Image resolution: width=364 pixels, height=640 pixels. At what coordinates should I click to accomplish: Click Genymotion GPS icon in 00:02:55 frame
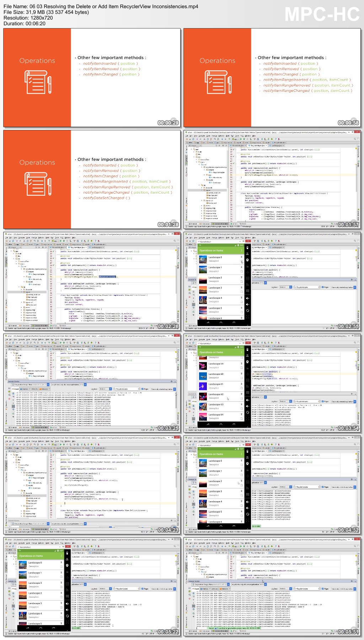tap(247, 254)
